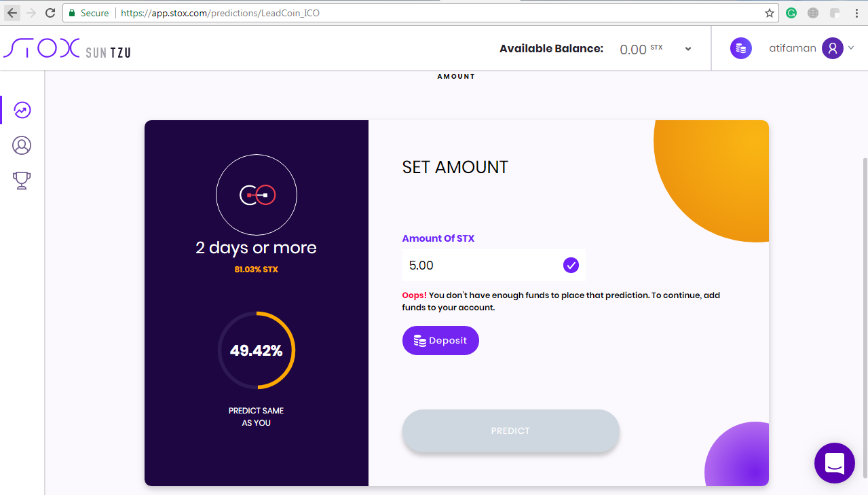Open the trophy leaderboard icon in sidebar

pyautogui.click(x=22, y=181)
